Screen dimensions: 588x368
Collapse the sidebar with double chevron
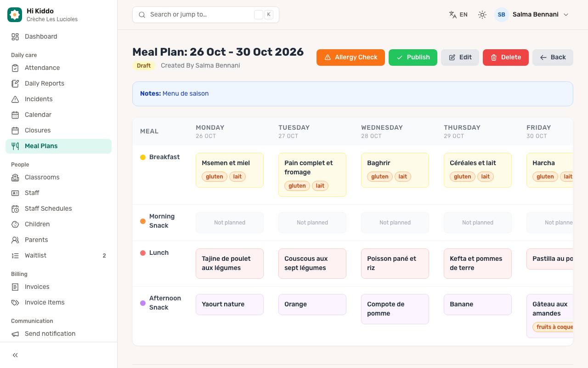15,355
